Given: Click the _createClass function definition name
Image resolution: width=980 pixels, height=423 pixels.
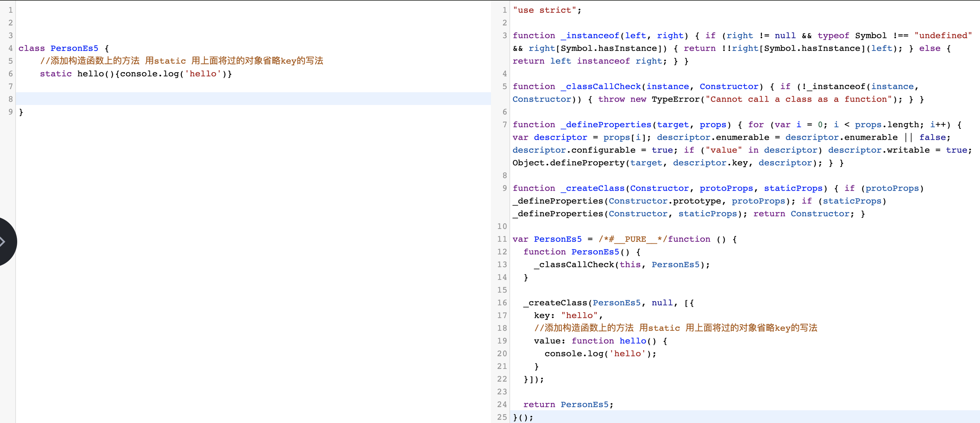Looking at the screenshot, I should pos(592,188).
